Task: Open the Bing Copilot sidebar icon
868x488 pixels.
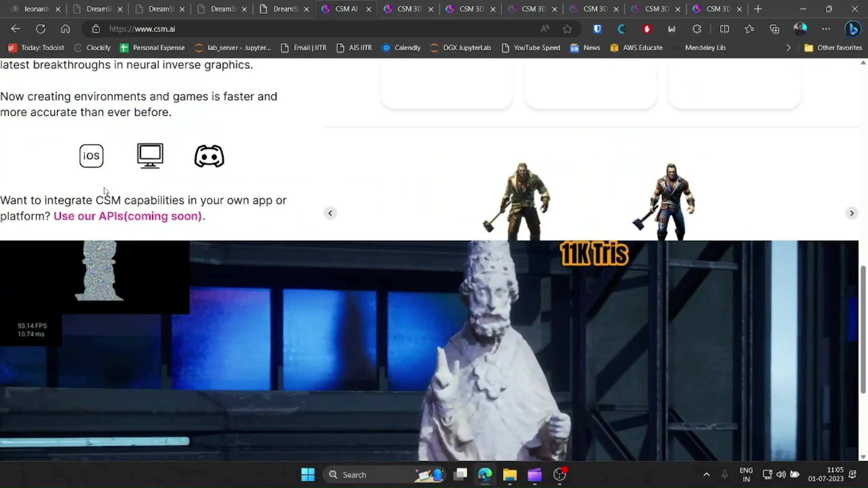Action: (x=854, y=28)
